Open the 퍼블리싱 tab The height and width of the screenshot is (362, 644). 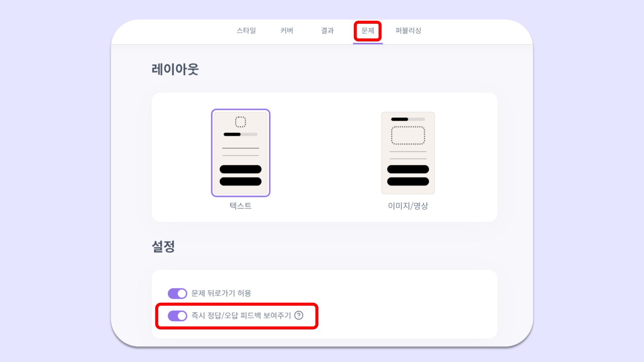tap(408, 31)
